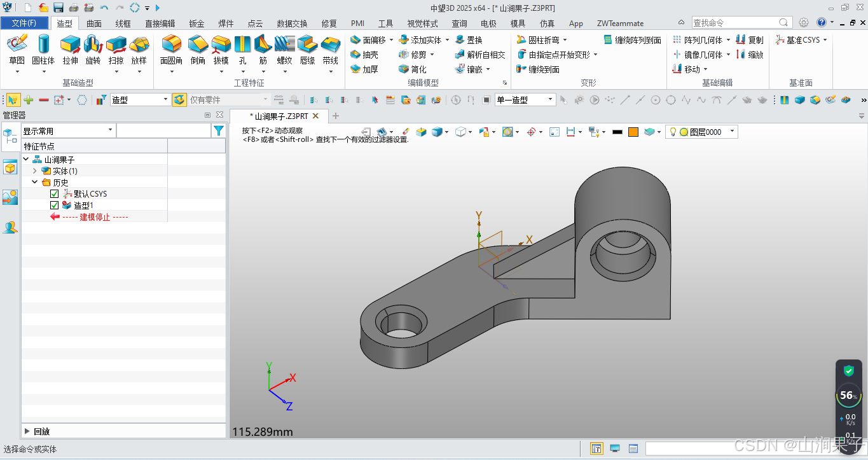
Task: Open the 基准CSYS dropdown arrow
Action: (x=825, y=39)
